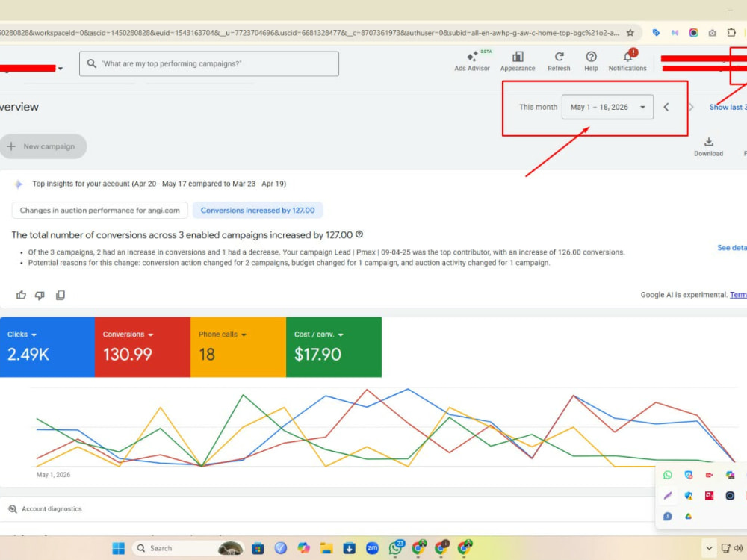
Task: Click the Windows Security shield tray icon
Action: (x=689, y=496)
